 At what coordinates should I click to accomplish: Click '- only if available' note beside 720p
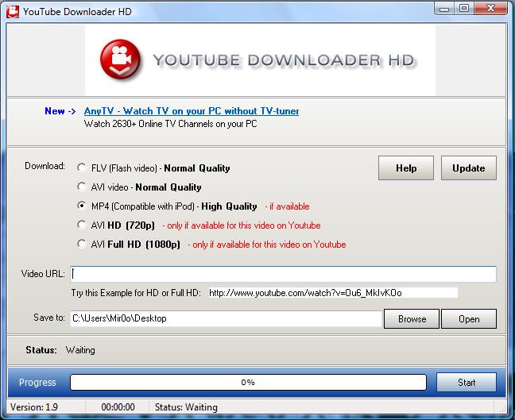pyautogui.click(x=242, y=225)
